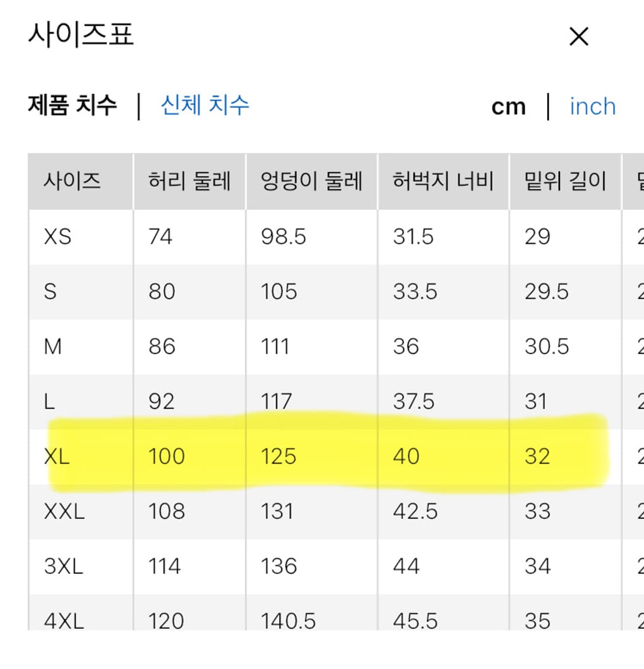Switch to the 신체 치수 tab
644x669 pixels.
coord(204,105)
